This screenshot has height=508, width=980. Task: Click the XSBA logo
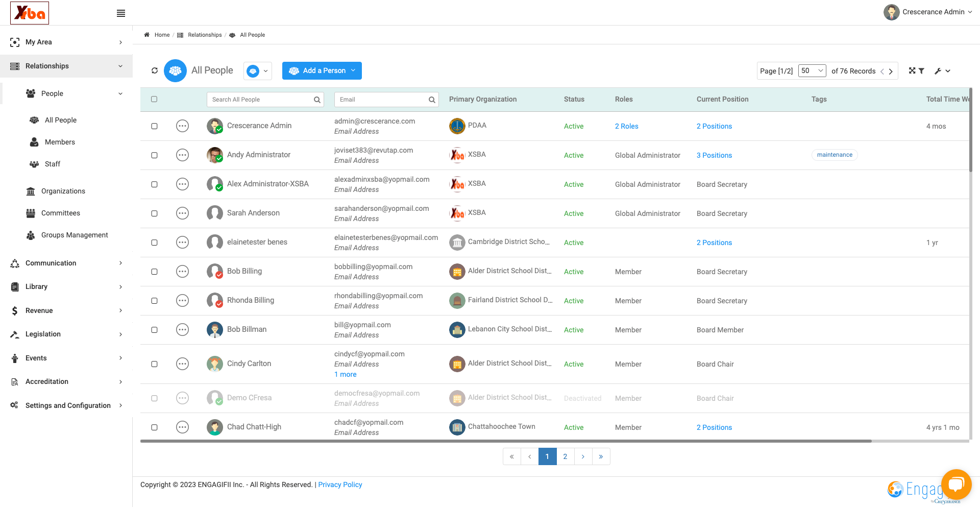(x=30, y=13)
